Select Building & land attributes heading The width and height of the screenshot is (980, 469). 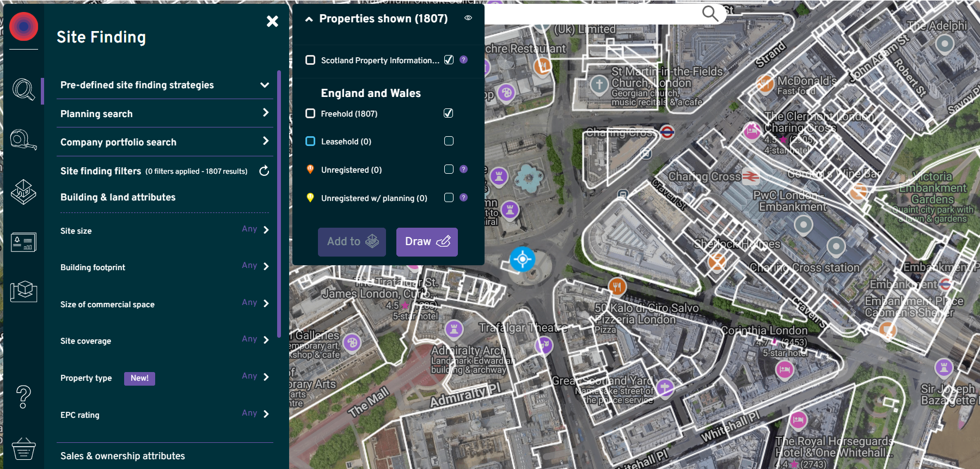(118, 197)
